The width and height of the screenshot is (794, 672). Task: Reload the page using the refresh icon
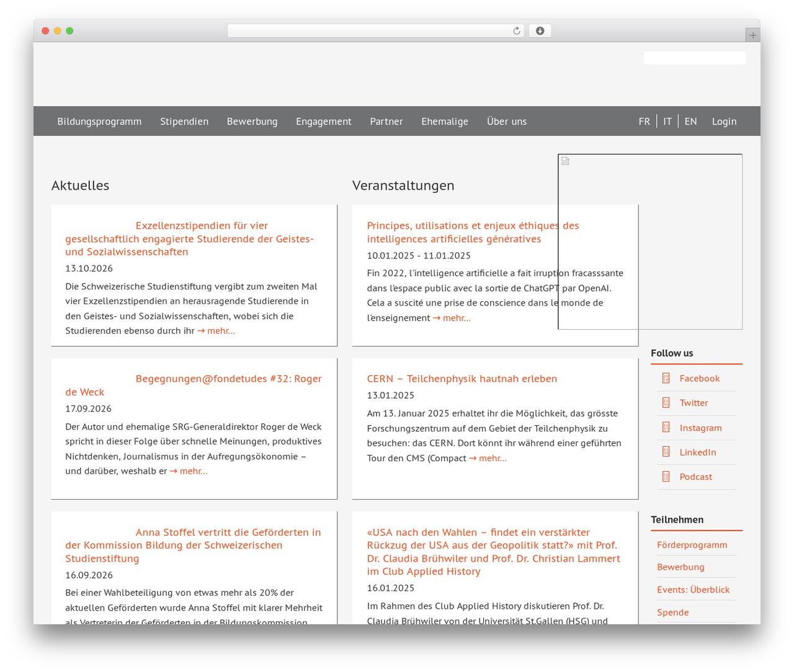[516, 31]
